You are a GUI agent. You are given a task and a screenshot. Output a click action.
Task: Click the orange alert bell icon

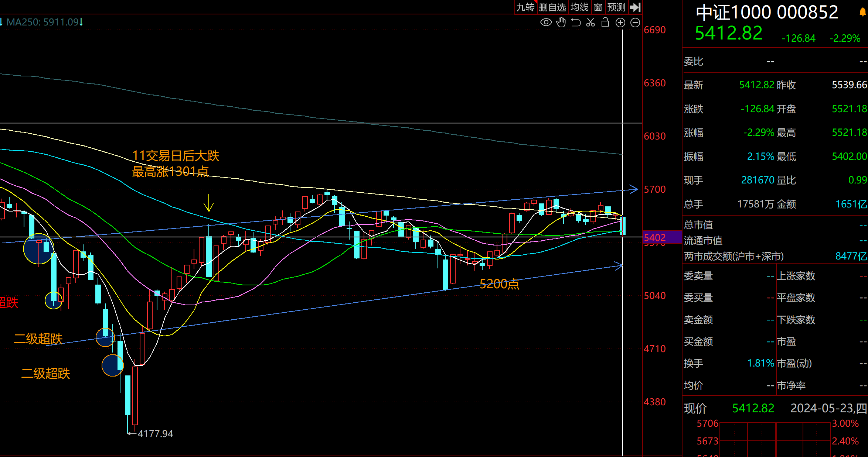pyautogui.click(x=862, y=12)
